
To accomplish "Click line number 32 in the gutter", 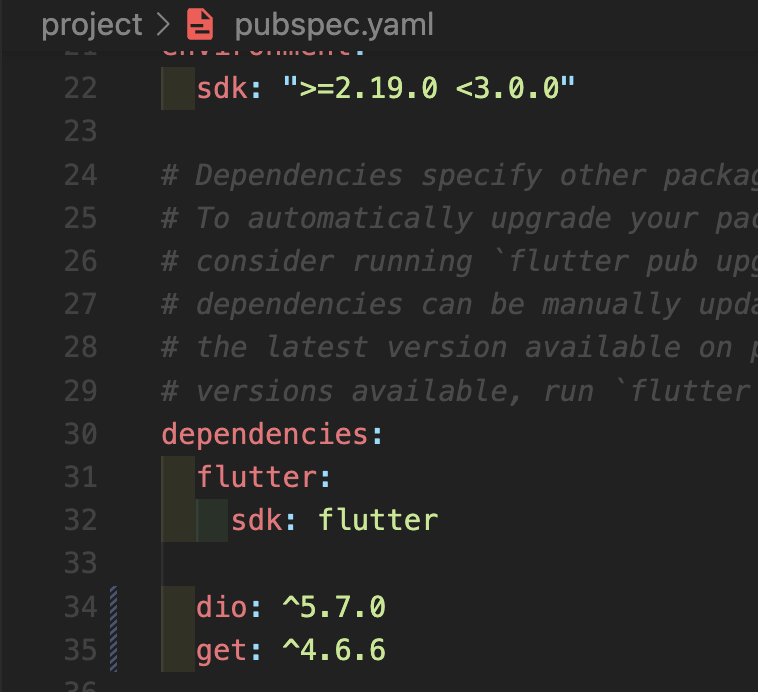I will click(80, 521).
